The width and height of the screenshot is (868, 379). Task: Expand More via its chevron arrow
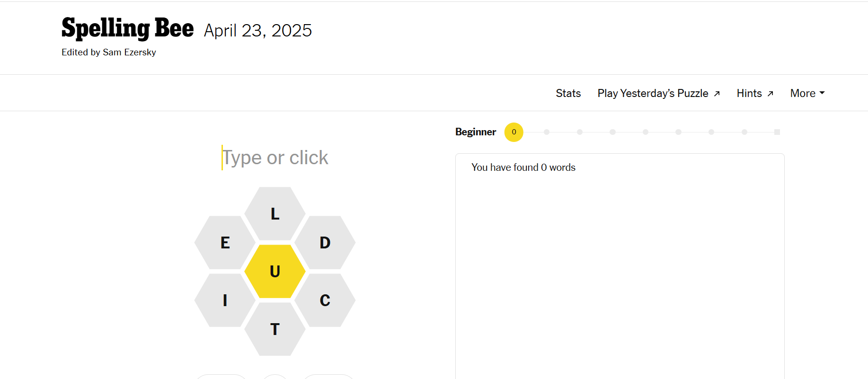pos(822,93)
